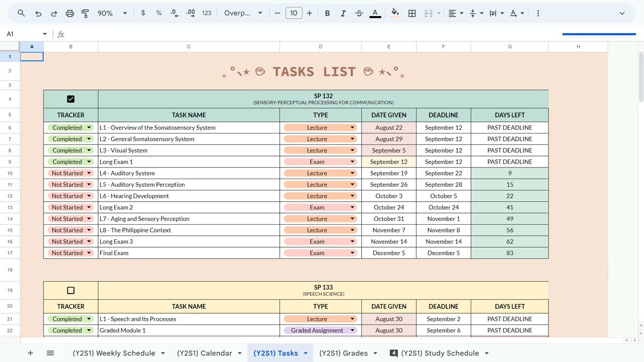The image size is (644, 362).
Task: Click the merge cells icon
Action: click(429, 13)
